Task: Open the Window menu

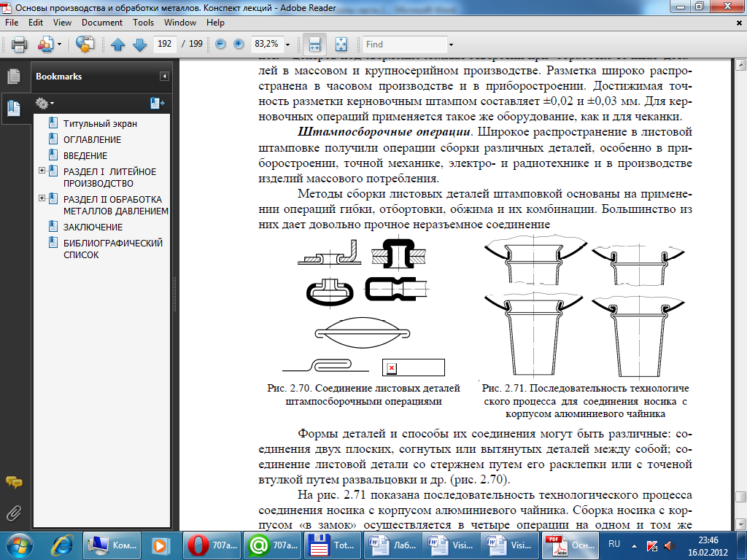Action: pos(179,23)
